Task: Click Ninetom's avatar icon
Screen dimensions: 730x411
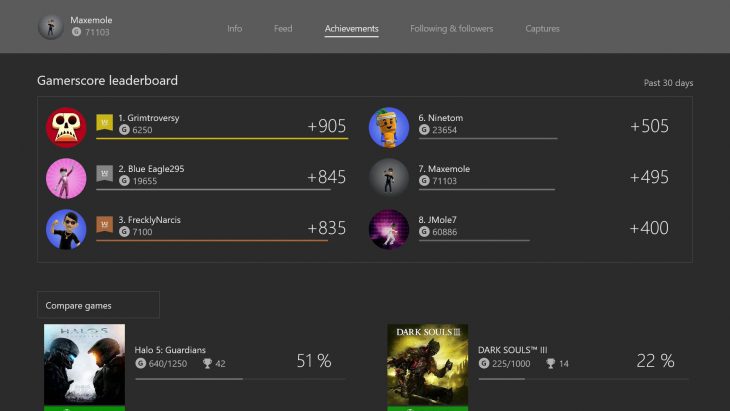Action: (388, 127)
